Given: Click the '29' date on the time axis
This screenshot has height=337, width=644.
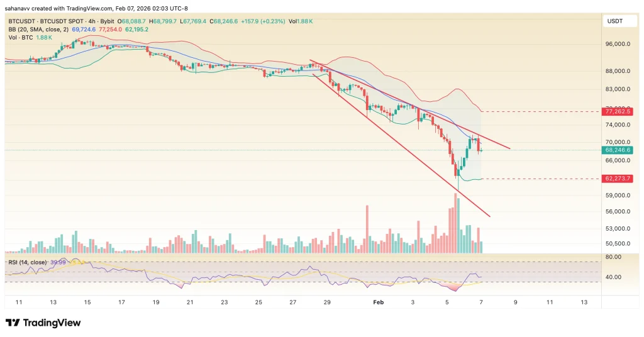Looking at the screenshot, I should pos(327,302).
